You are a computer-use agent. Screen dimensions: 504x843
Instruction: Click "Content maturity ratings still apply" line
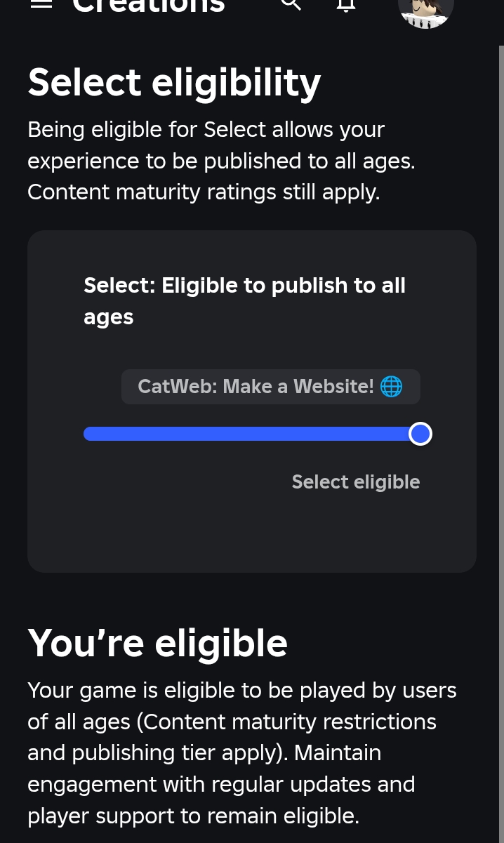204,192
